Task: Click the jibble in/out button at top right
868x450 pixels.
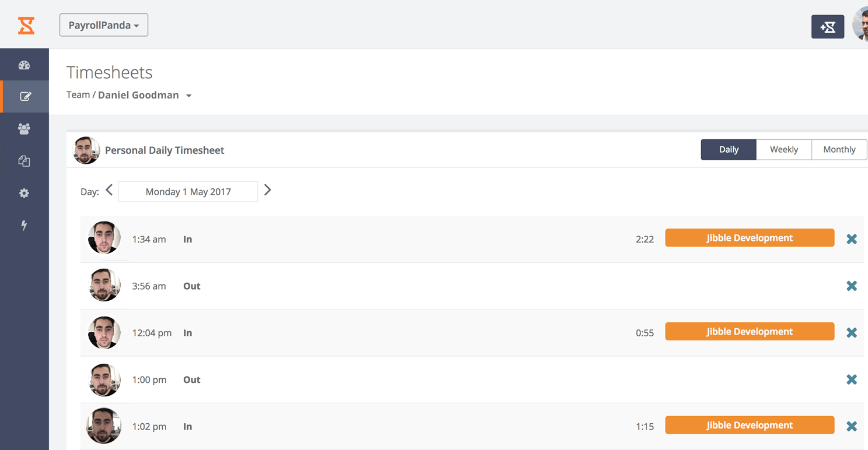Action: coord(828,27)
